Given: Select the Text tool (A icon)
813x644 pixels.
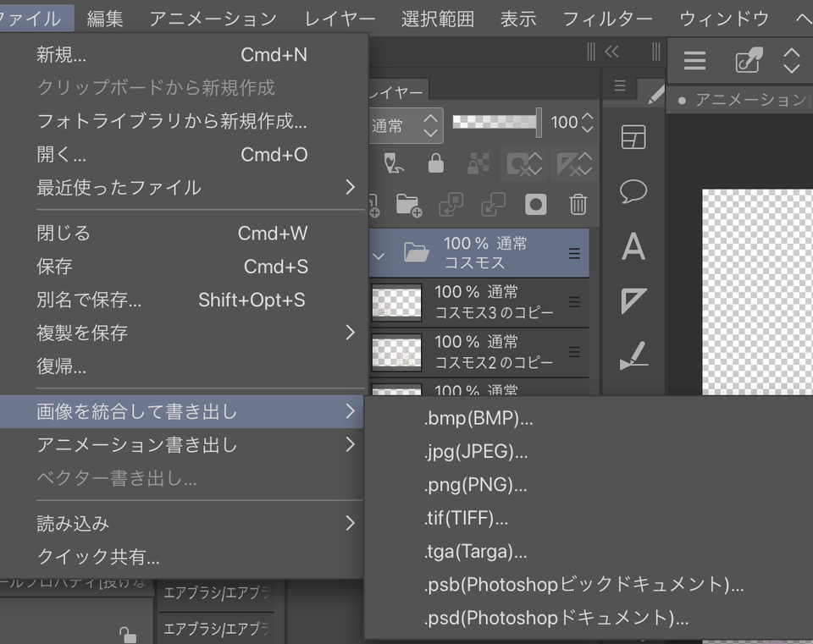Looking at the screenshot, I should click(x=633, y=246).
